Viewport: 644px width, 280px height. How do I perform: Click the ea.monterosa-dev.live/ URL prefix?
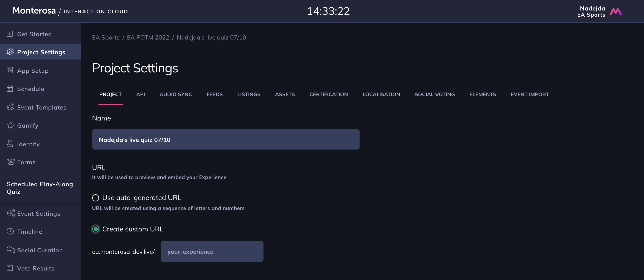pyautogui.click(x=123, y=252)
